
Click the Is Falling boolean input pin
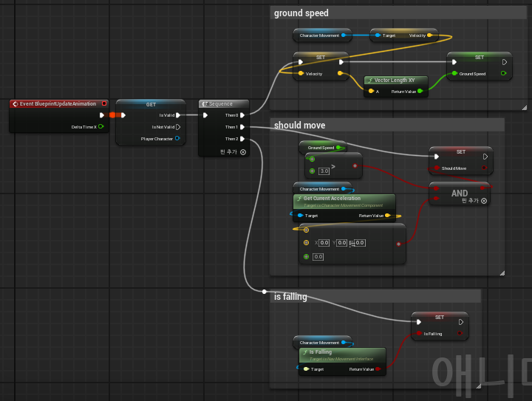click(x=419, y=333)
